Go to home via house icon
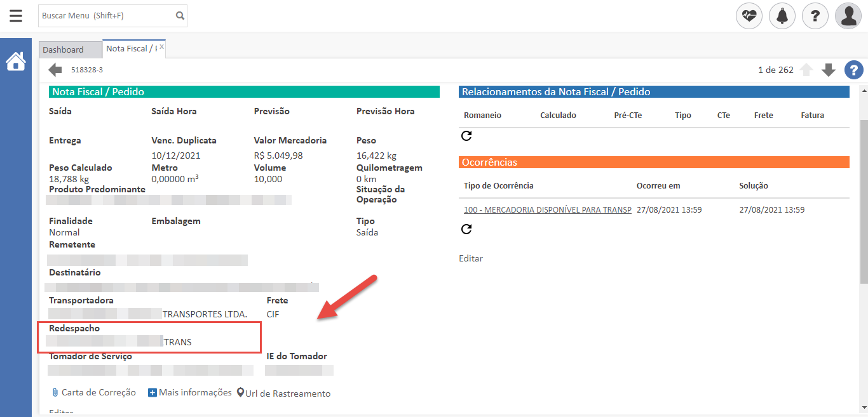This screenshot has height=417, width=868. point(16,62)
